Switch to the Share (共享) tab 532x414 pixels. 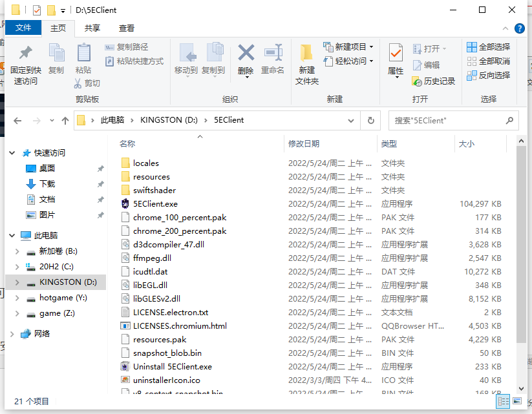point(92,28)
